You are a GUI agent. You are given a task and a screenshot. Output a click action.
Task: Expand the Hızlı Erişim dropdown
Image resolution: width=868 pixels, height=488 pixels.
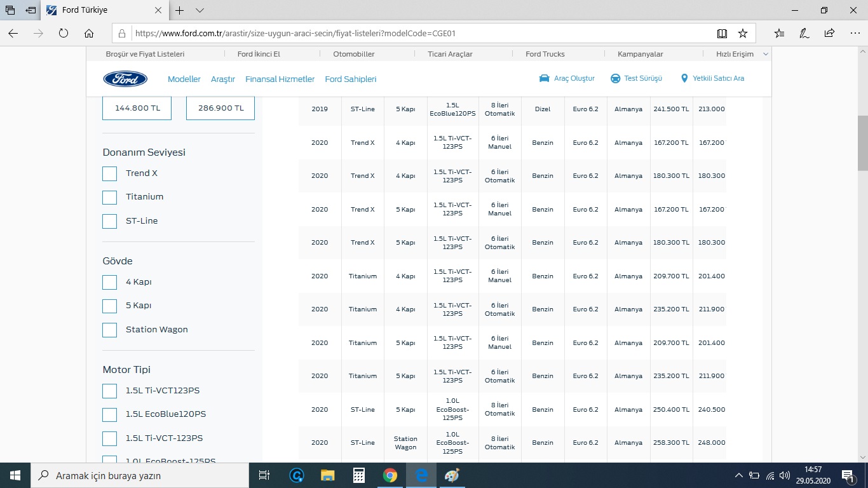point(742,54)
